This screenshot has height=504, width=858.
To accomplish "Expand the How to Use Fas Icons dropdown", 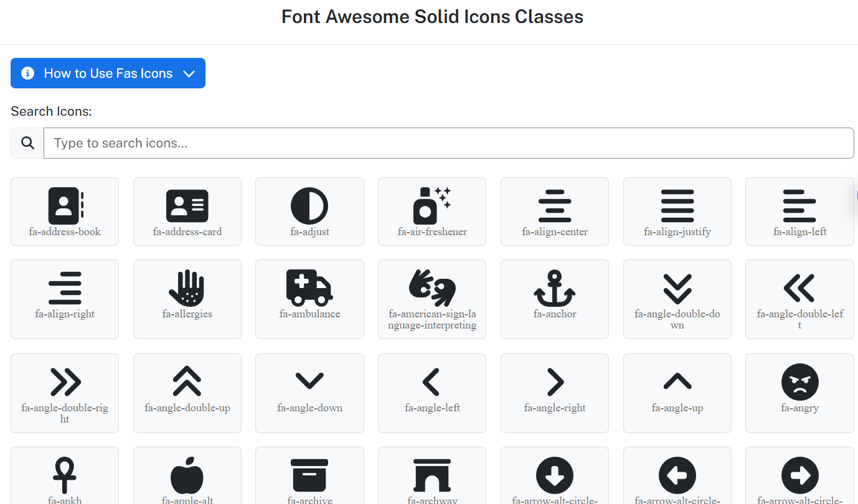I will [x=108, y=73].
